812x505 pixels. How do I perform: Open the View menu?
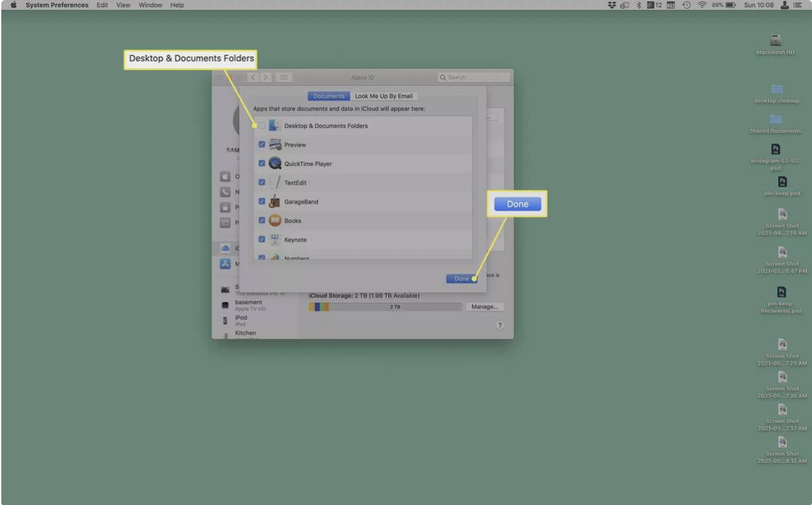click(x=123, y=5)
